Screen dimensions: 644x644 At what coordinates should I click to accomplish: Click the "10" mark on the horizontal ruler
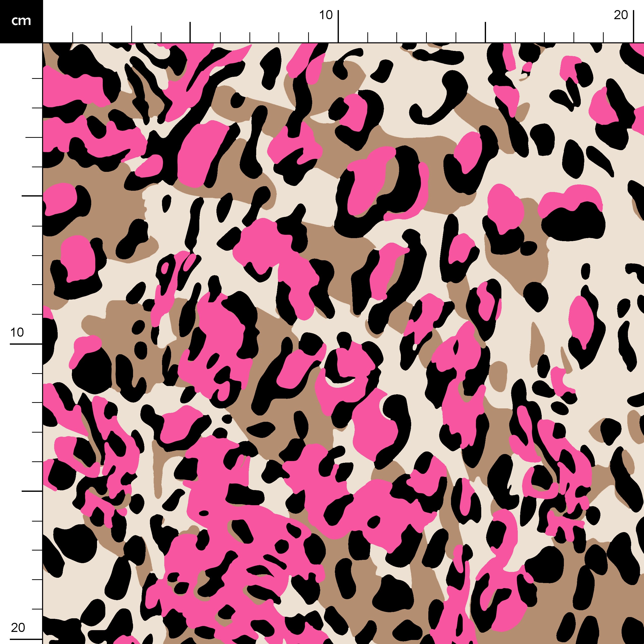point(326,15)
